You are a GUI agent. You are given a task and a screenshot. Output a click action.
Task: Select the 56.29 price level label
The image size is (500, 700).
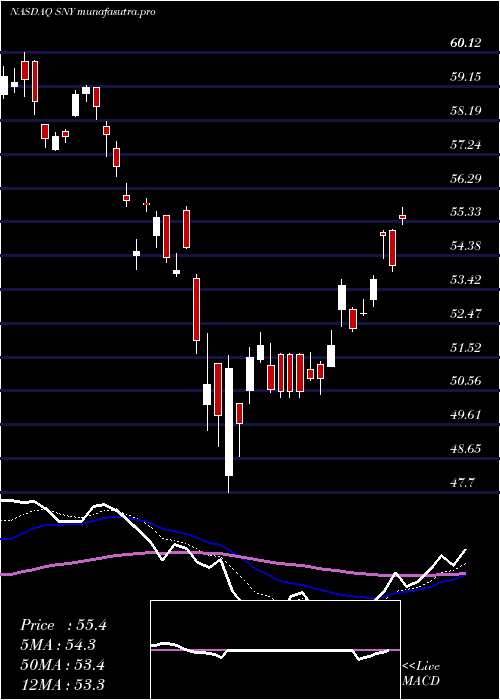pos(466,178)
